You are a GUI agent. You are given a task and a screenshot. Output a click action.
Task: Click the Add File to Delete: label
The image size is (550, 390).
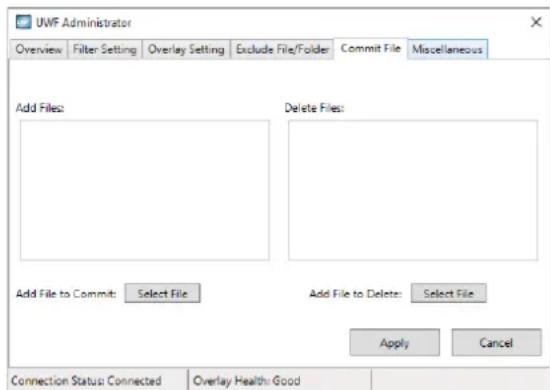coord(355,294)
